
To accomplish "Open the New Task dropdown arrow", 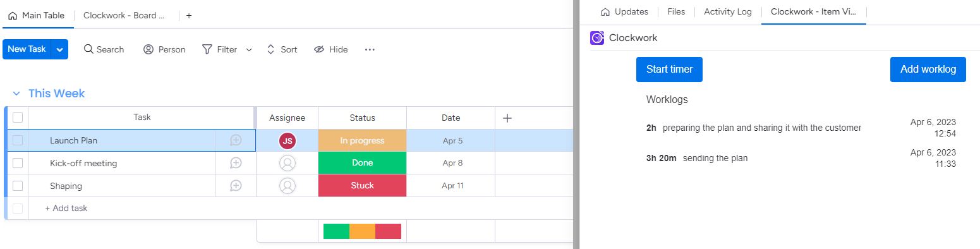I will click(59, 49).
